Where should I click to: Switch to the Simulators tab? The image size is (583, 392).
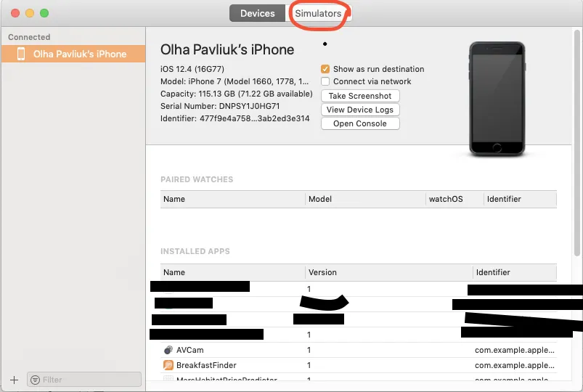point(318,13)
